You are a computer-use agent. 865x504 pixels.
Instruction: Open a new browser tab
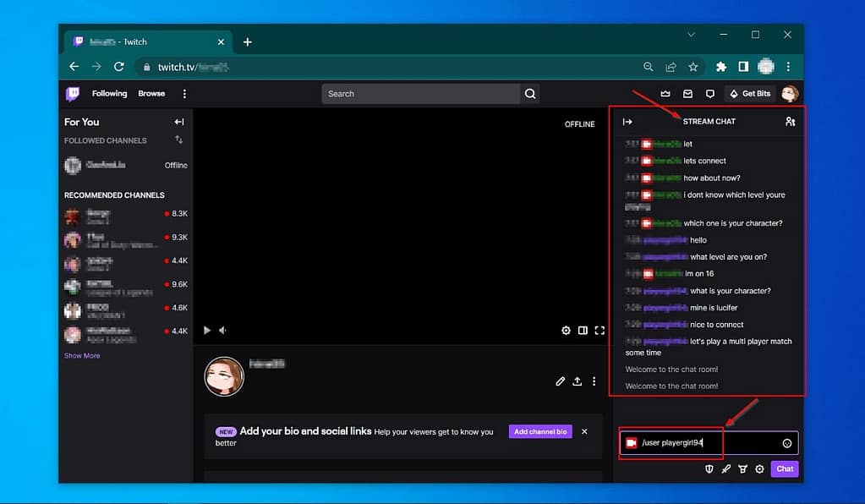click(x=248, y=42)
